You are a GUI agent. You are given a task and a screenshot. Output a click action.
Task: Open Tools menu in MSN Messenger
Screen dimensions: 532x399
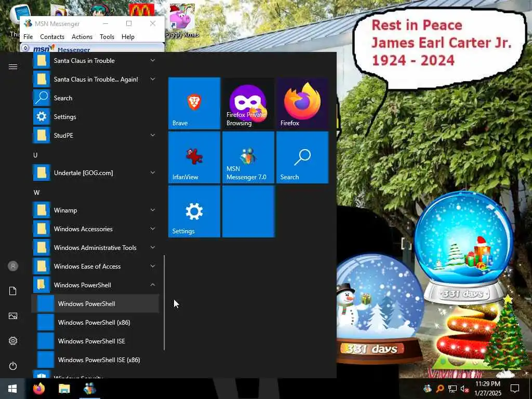[x=107, y=37]
